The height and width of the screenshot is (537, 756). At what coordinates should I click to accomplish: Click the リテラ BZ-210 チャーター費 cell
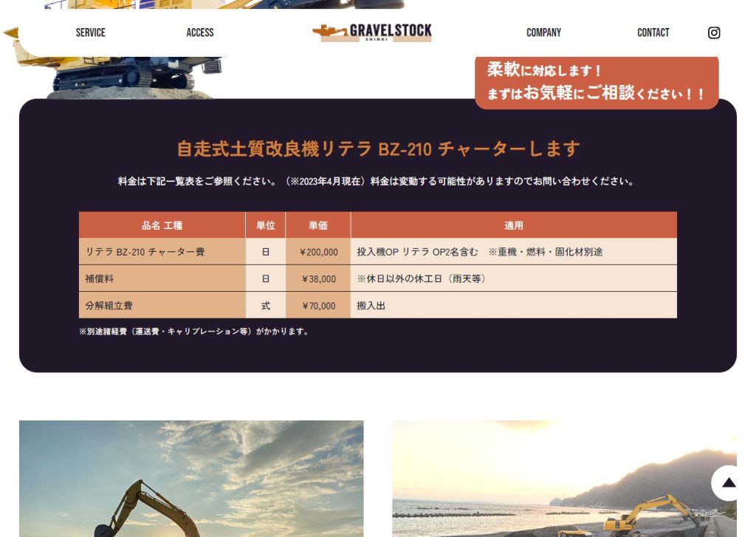[162, 252]
